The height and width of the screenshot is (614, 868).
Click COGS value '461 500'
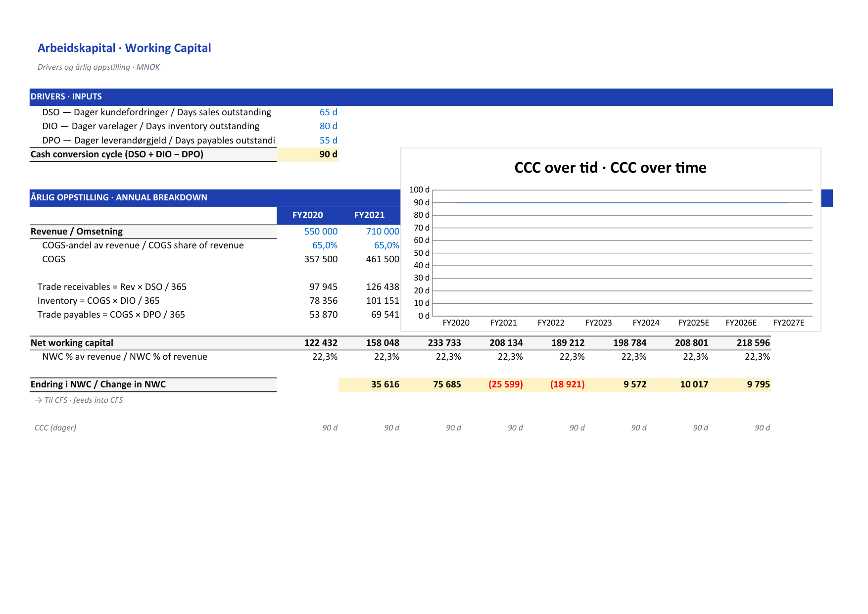tap(383, 259)
